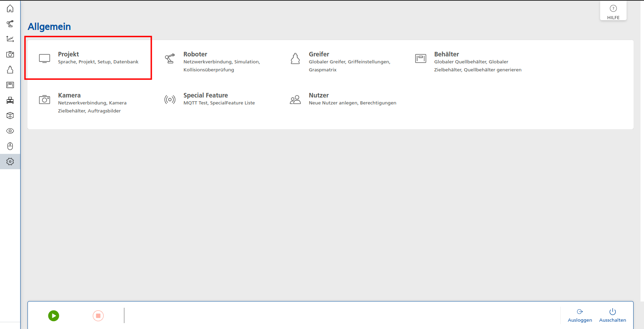Select the camera icon in sidebar
This screenshot has width=644, height=329.
(x=10, y=54)
